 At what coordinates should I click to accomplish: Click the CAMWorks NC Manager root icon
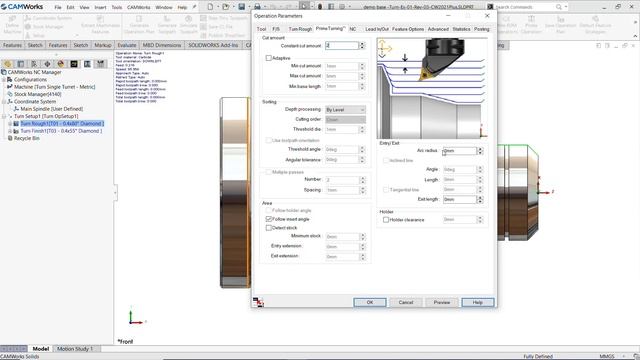4,72
